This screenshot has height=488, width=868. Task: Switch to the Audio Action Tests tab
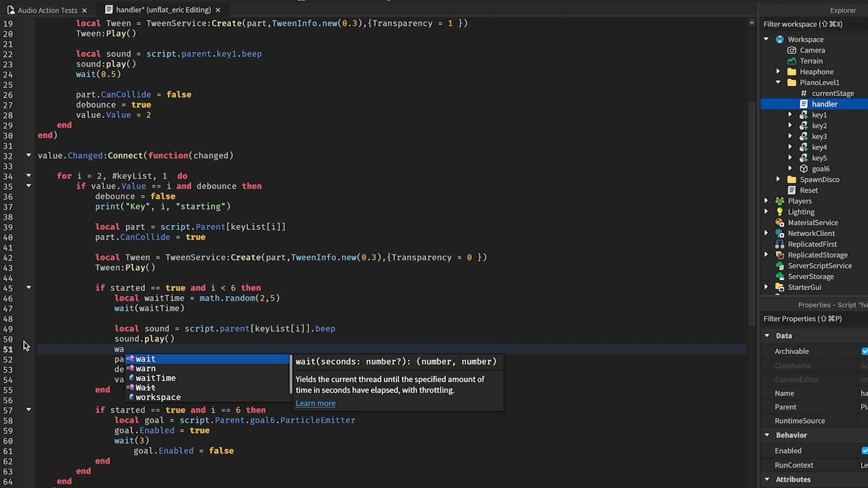tap(47, 10)
